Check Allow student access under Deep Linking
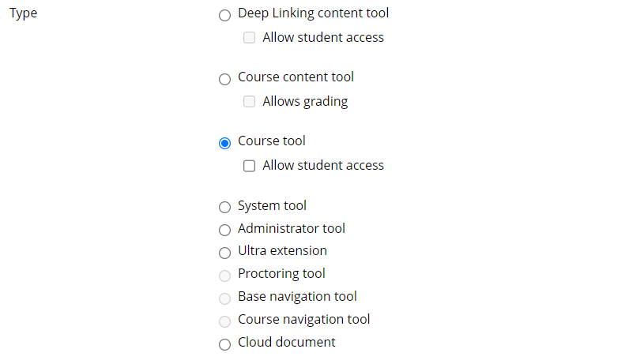The width and height of the screenshot is (629, 364). click(249, 38)
